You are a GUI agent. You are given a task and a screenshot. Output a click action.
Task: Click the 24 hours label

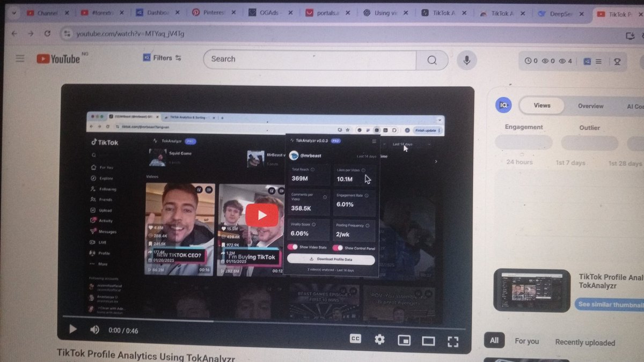(x=519, y=162)
